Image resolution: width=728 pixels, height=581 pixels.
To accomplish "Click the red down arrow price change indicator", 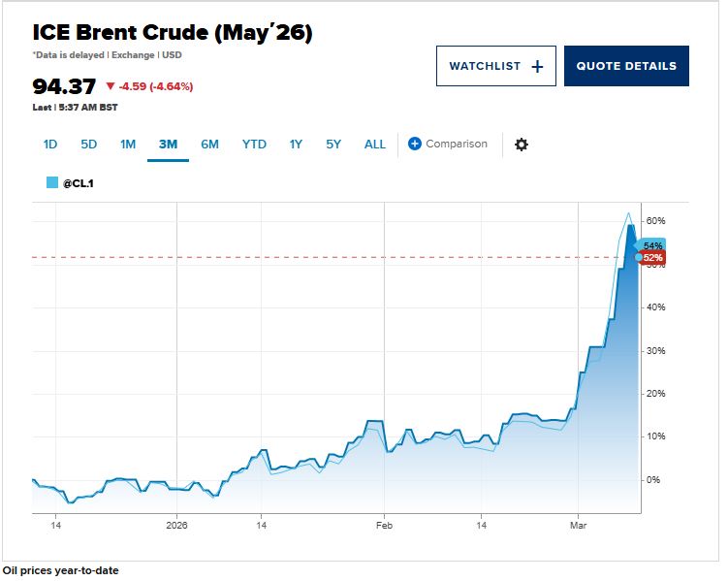I will click(111, 86).
